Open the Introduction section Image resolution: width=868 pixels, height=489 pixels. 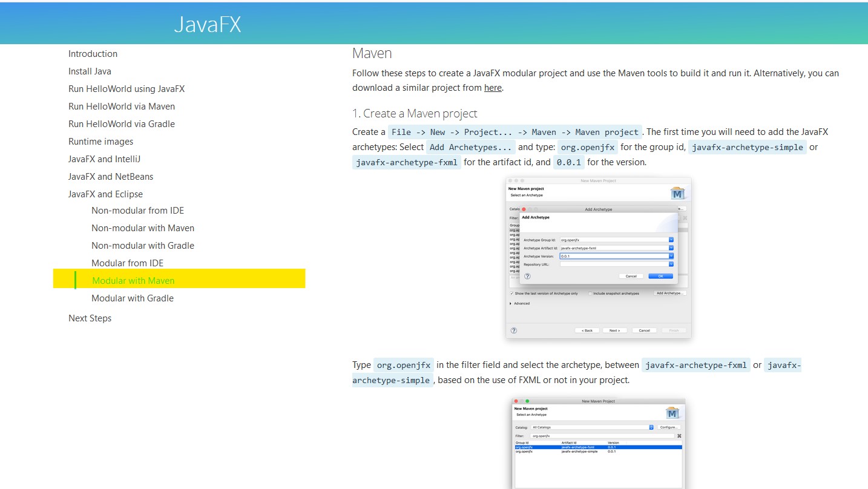93,54
